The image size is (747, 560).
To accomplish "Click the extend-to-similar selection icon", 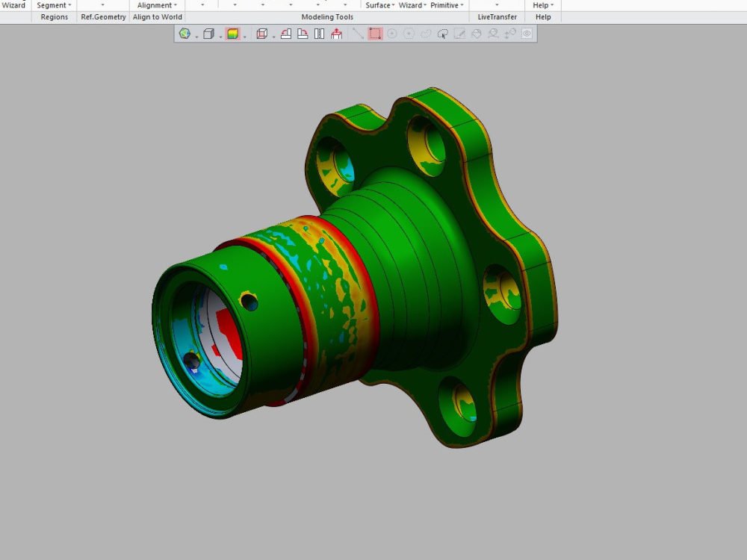I will [493, 34].
